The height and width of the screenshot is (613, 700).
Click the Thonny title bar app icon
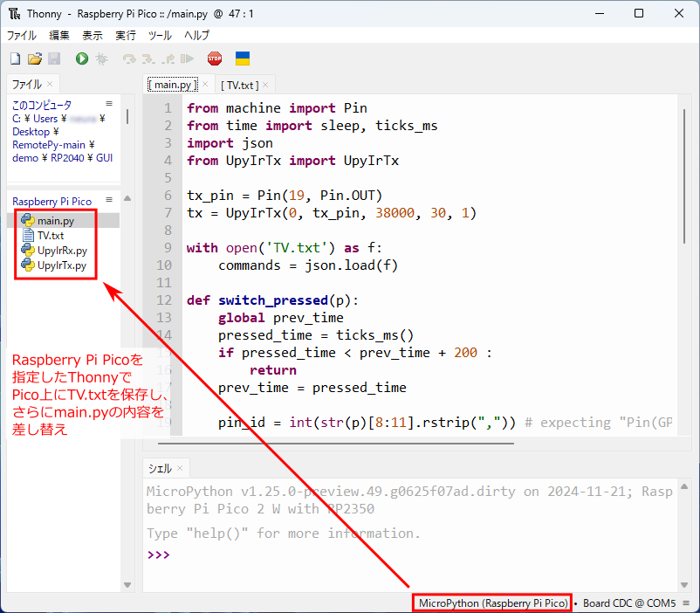14,13
